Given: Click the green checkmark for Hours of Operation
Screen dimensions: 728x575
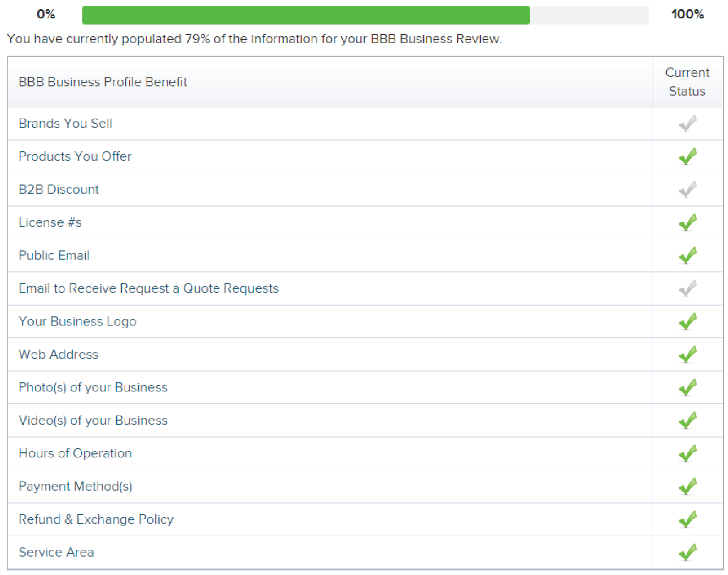Looking at the screenshot, I should click(688, 453).
